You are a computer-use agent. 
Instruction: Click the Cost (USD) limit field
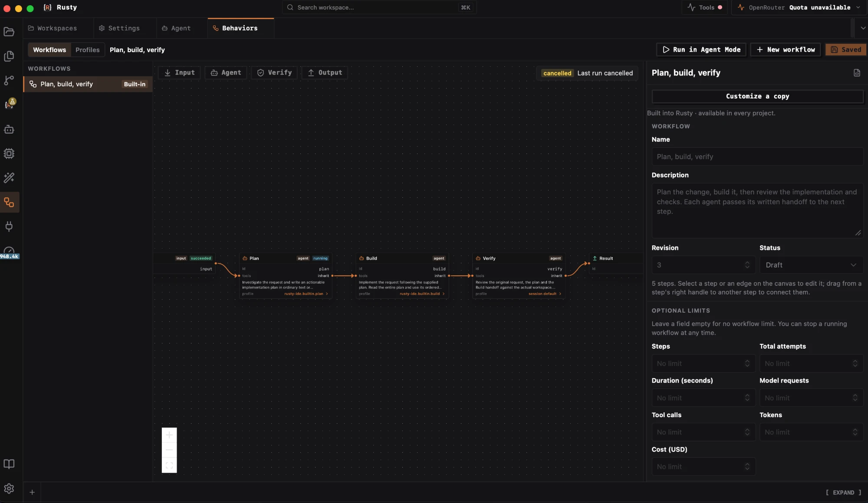click(x=703, y=467)
